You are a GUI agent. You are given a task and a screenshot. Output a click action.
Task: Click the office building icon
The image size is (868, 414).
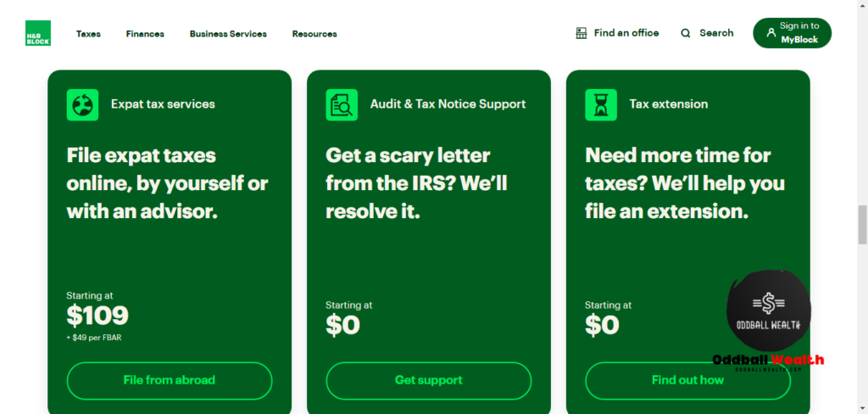point(581,33)
